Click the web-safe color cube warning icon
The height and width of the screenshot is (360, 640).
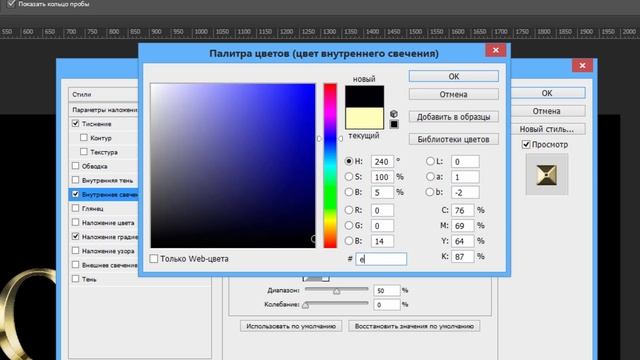[x=393, y=114]
